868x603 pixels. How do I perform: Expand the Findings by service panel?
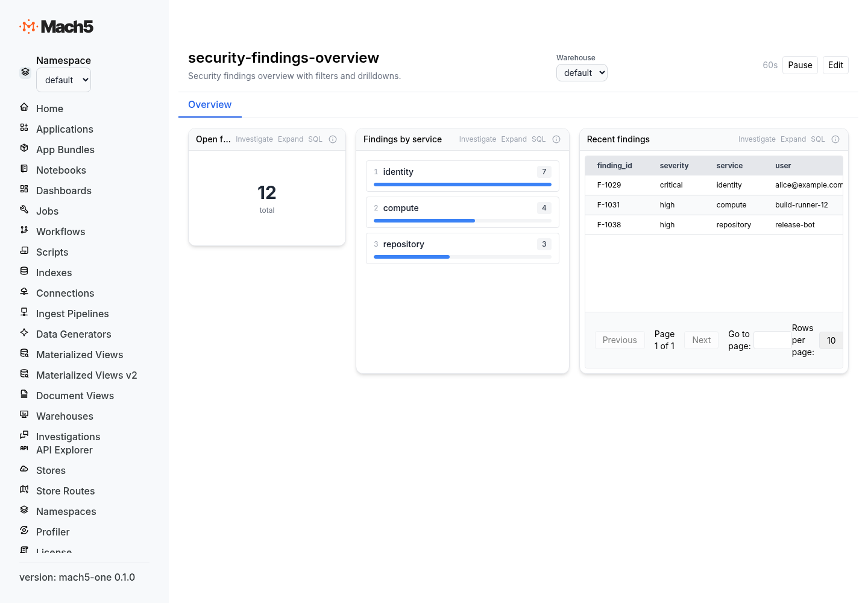(x=514, y=139)
